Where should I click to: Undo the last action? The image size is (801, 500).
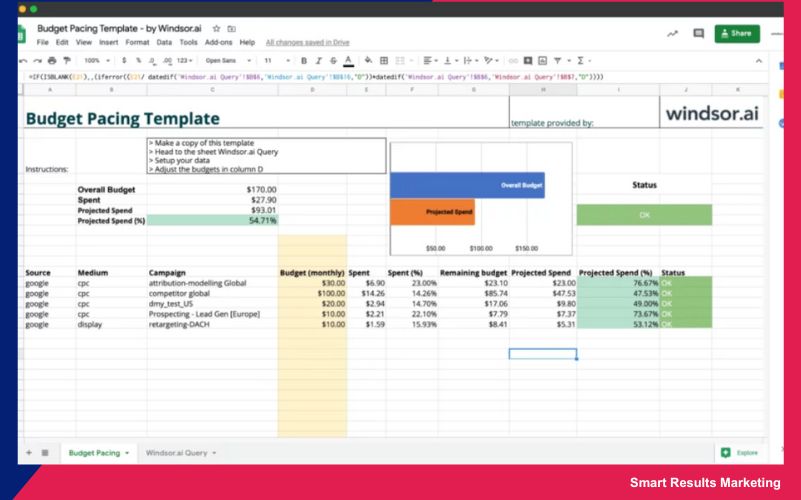click(x=23, y=61)
